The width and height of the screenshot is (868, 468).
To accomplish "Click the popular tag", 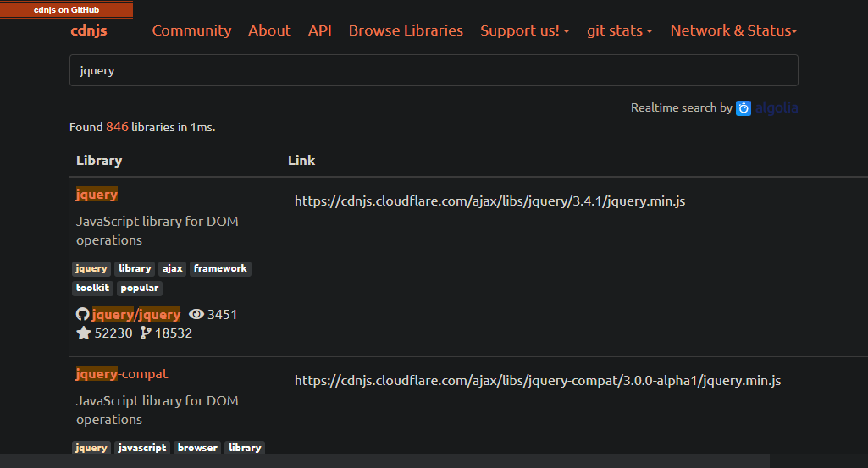I will [140, 289].
